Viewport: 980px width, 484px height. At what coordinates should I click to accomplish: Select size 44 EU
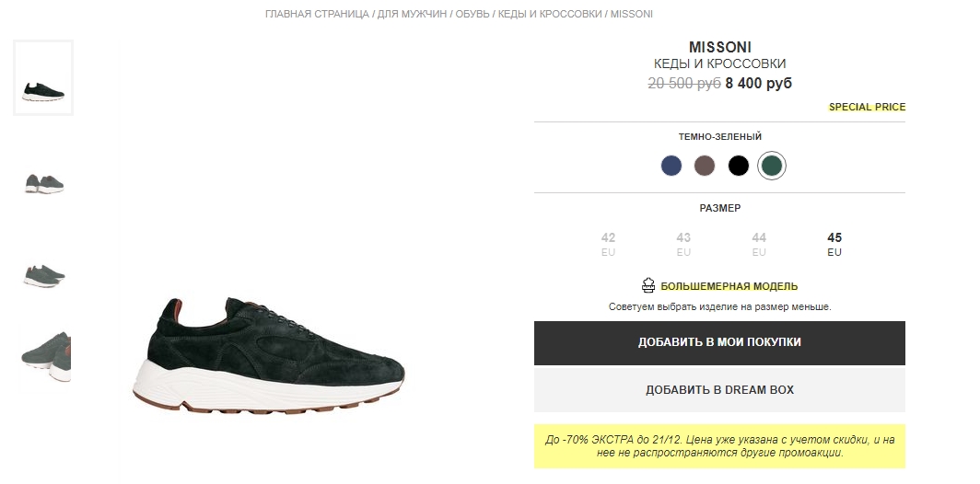pos(759,244)
